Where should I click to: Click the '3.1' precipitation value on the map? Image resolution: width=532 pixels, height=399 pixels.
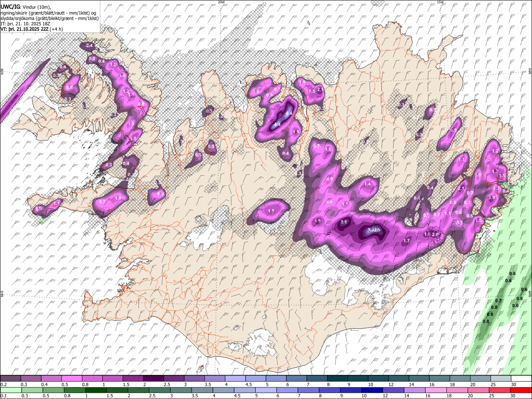[344, 222]
